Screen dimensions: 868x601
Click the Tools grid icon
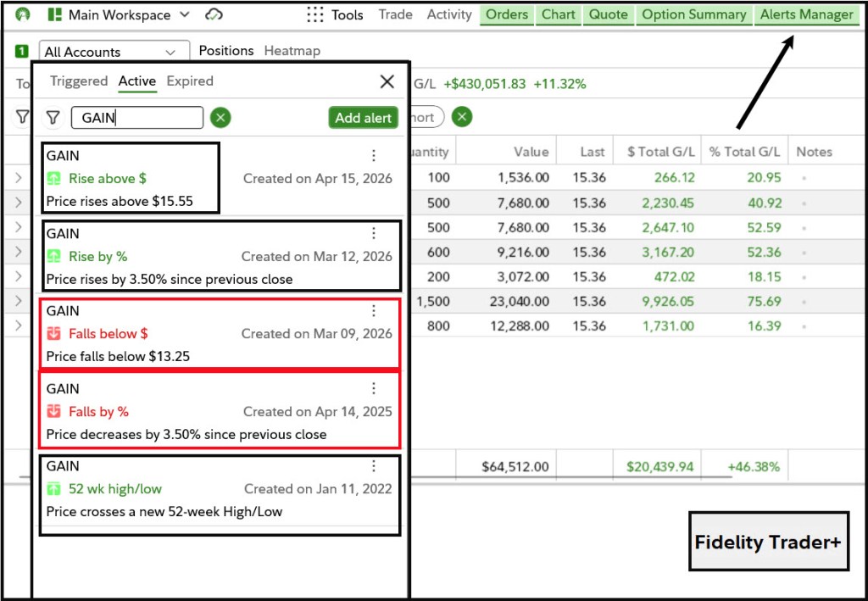click(315, 14)
